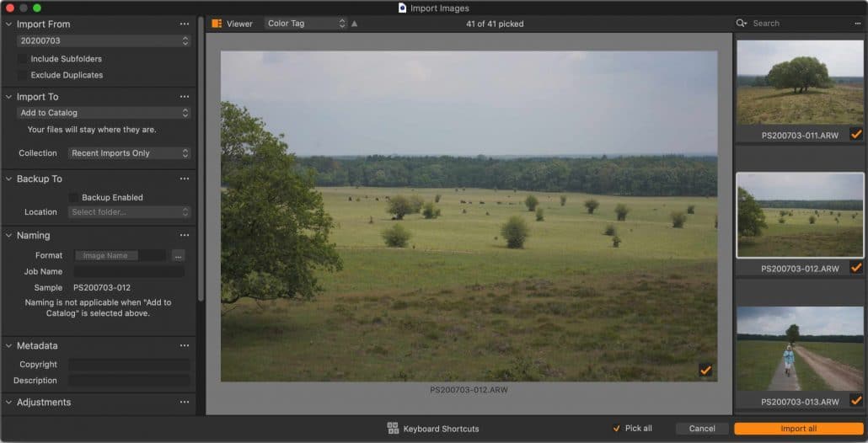Open Collection Recent Imports Only dropdown
868x443 pixels.
coord(130,153)
